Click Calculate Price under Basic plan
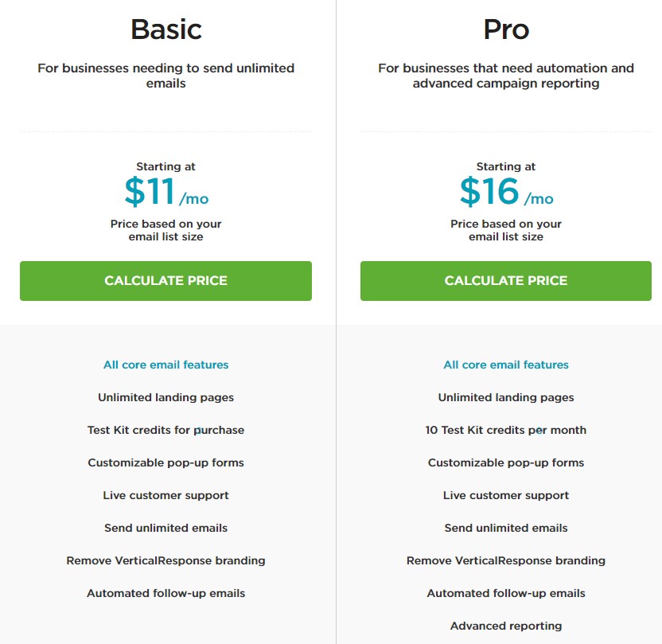 point(165,281)
